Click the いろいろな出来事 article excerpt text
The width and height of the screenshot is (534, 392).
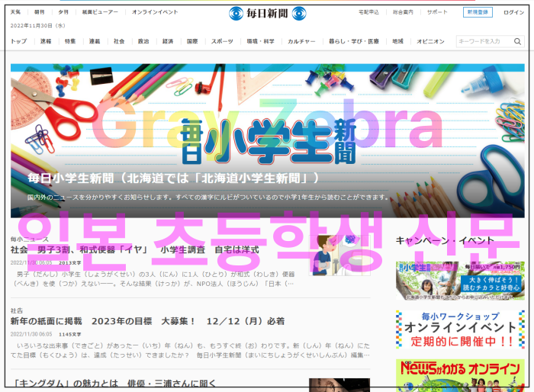[x=190, y=351]
